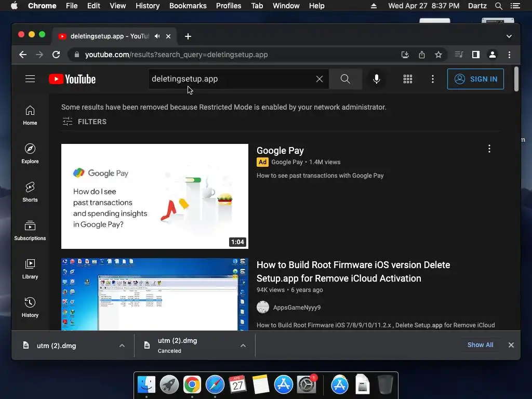Expand options for the Canceled utm (2).dmg
532x399 pixels.
243,345
